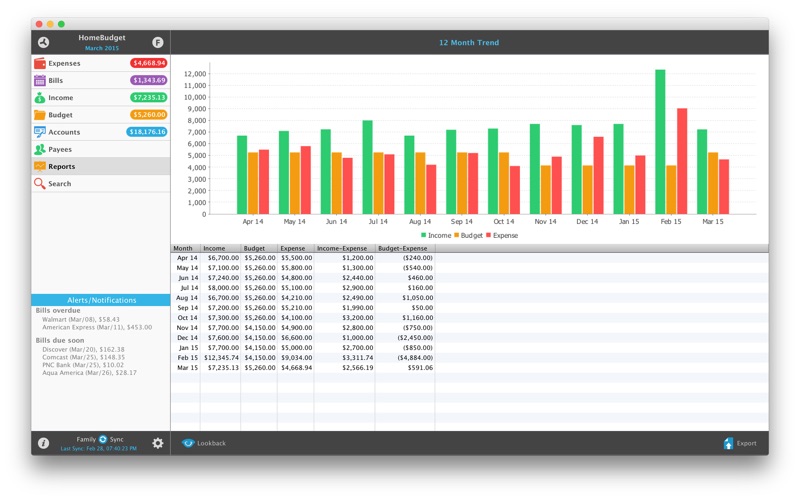
Task: Select Reports in the sidebar
Action: [101, 166]
